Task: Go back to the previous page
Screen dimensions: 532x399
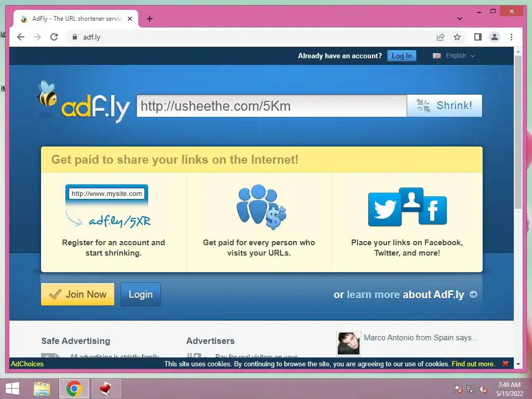Action: pos(21,37)
